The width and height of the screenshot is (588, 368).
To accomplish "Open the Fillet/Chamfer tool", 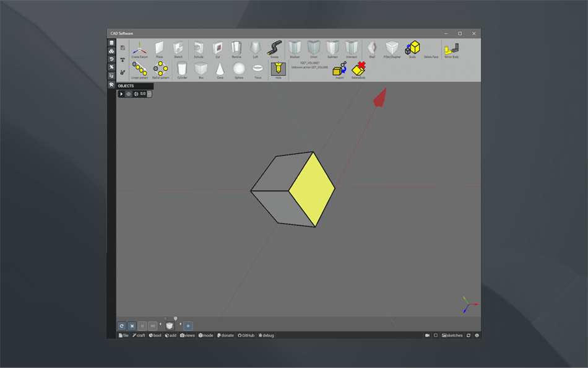I will coord(392,47).
